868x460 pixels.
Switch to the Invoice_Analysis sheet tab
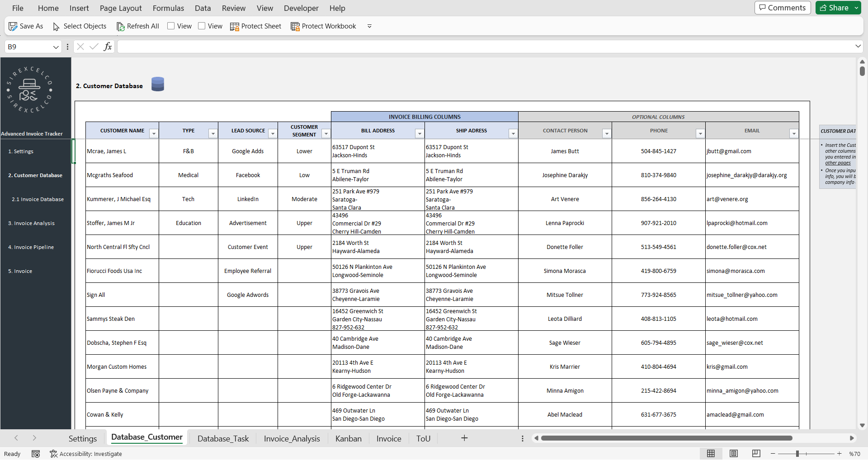(292, 438)
